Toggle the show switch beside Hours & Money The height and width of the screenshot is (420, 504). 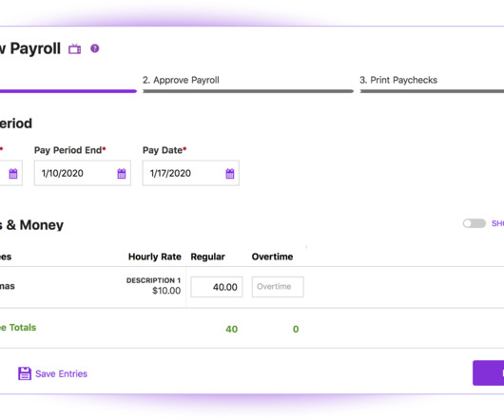(x=475, y=223)
